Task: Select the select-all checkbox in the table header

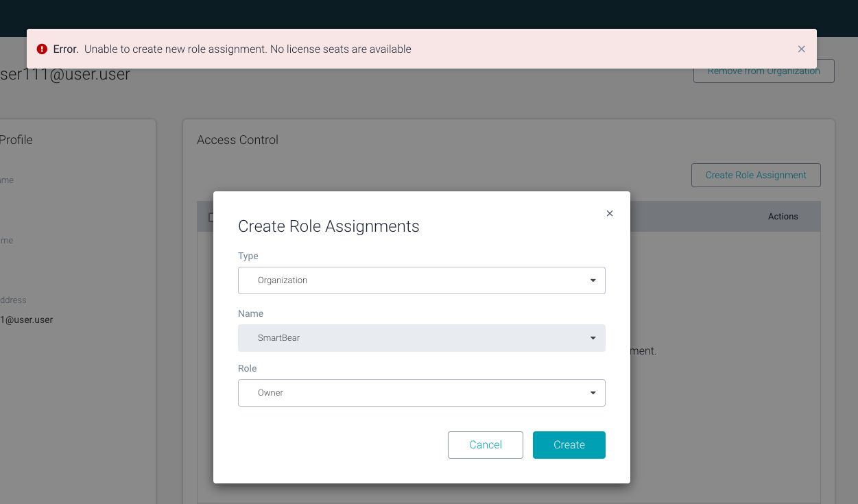Action: [211, 217]
